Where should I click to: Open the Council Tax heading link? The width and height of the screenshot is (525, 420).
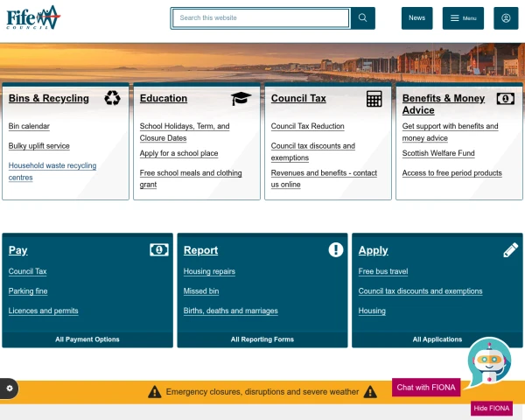(298, 99)
